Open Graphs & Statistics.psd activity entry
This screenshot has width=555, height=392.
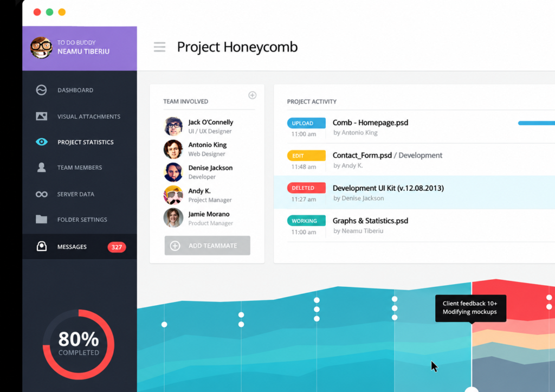[370, 221]
